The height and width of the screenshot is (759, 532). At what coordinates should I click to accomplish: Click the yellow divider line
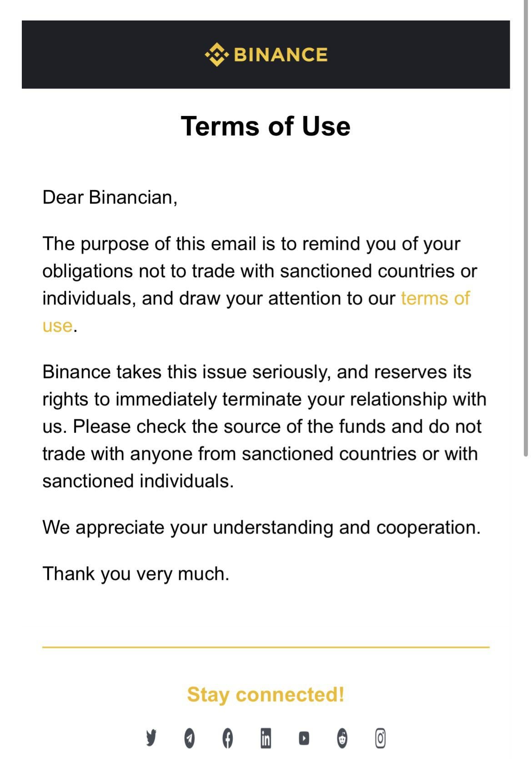(266, 647)
